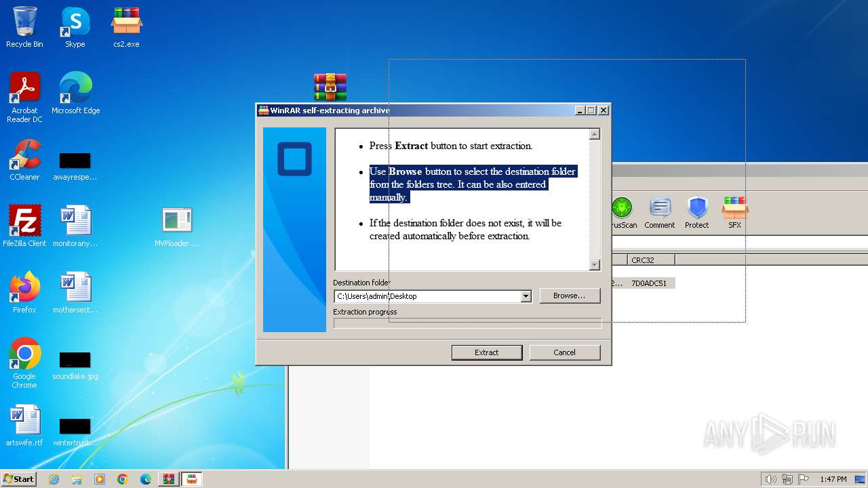
Task: Click the WinRAR archive icon above the dialog
Action: [330, 87]
